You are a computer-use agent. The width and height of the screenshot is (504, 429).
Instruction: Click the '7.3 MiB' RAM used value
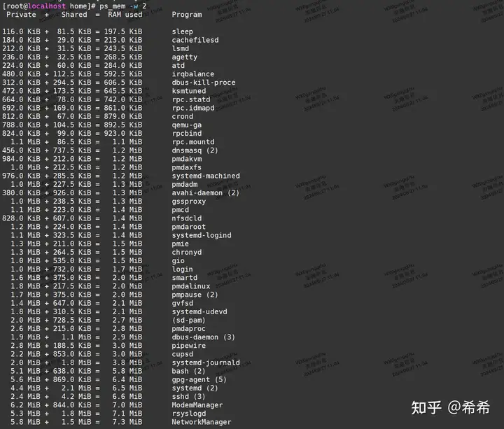click(x=127, y=422)
